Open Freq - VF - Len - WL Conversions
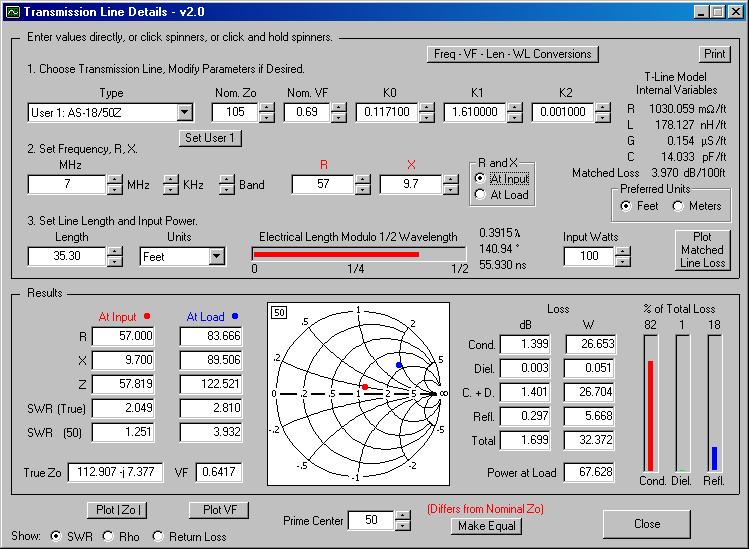 point(511,53)
